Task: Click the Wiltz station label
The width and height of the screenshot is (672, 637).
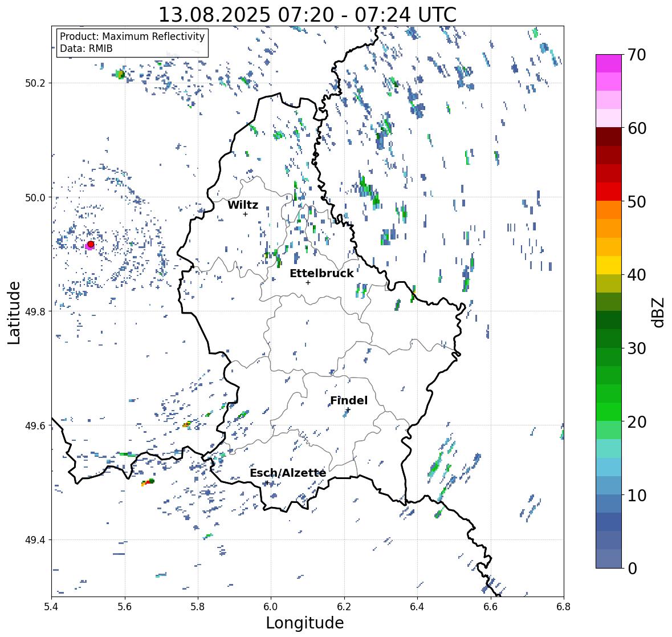Action: click(243, 205)
